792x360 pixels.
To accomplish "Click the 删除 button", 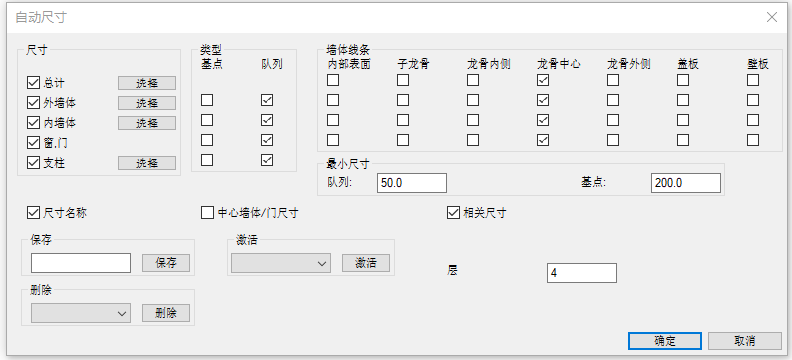I will 166,313.
